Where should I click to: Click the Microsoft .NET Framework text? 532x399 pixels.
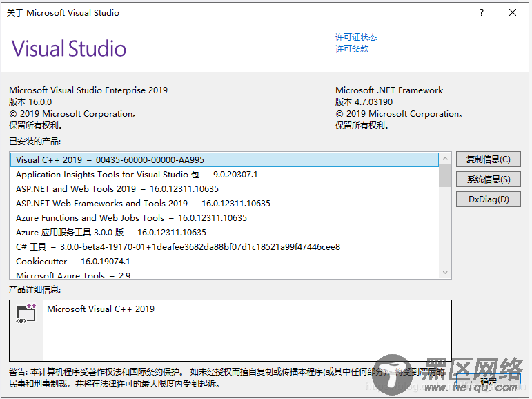389,90
